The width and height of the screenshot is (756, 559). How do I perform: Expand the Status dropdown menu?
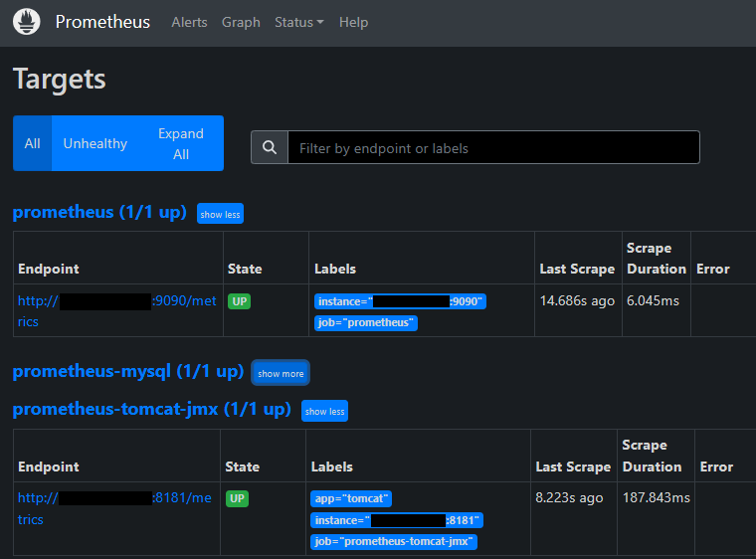point(299,22)
